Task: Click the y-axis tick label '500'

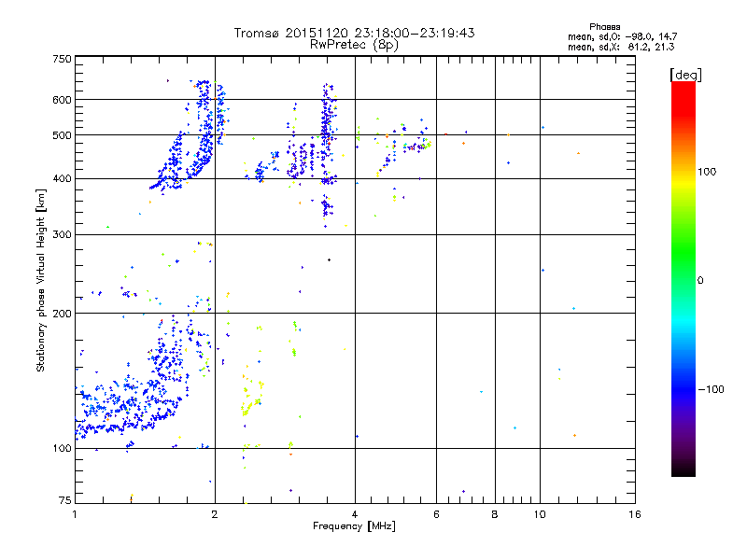Action: pyautogui.click(x=62, y=135)
